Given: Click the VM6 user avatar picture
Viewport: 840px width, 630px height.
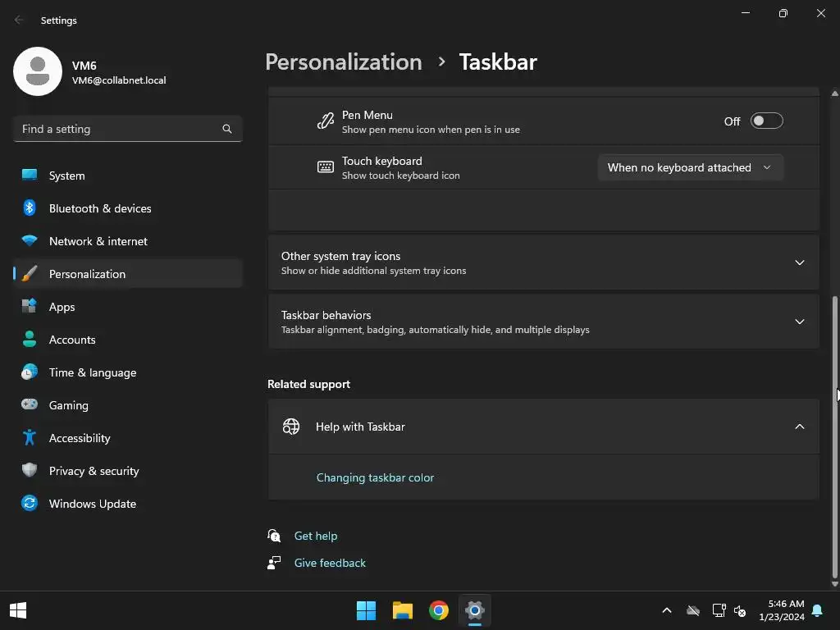Looking at the screenshot, I should (38, 71).
